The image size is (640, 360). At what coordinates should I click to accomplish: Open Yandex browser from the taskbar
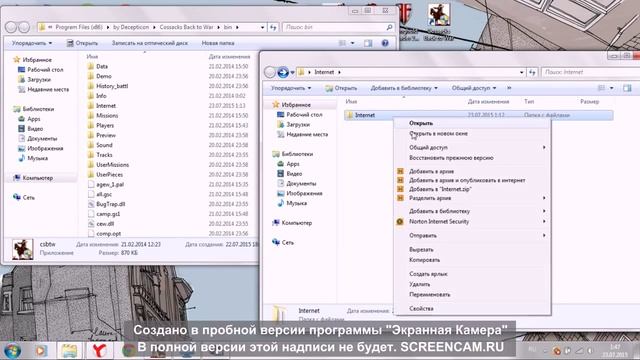pyautogui.click(x=99, y=350)
